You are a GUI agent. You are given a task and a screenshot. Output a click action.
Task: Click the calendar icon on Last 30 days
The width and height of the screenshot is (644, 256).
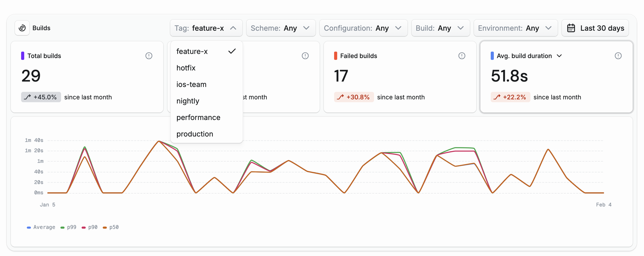click(571, 28)
